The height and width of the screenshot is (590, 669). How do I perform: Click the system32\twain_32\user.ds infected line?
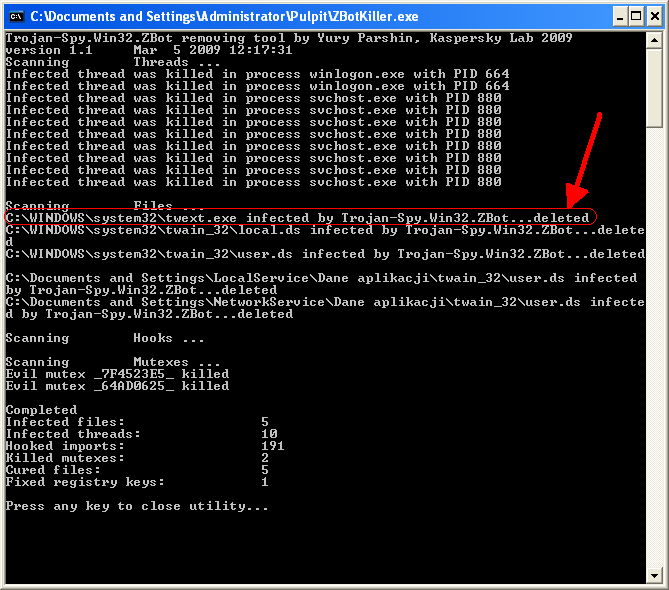tap(325, 254)
